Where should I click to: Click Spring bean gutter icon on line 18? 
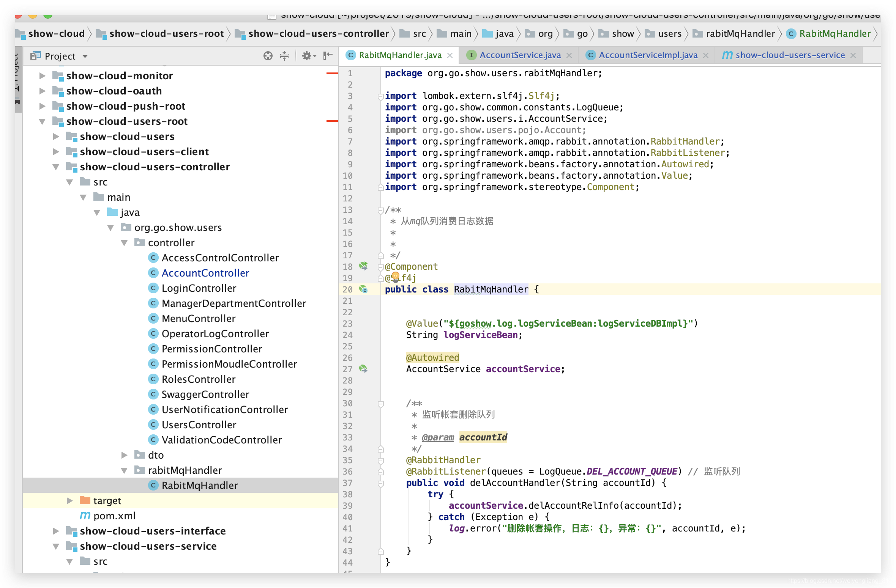[363, 266]
